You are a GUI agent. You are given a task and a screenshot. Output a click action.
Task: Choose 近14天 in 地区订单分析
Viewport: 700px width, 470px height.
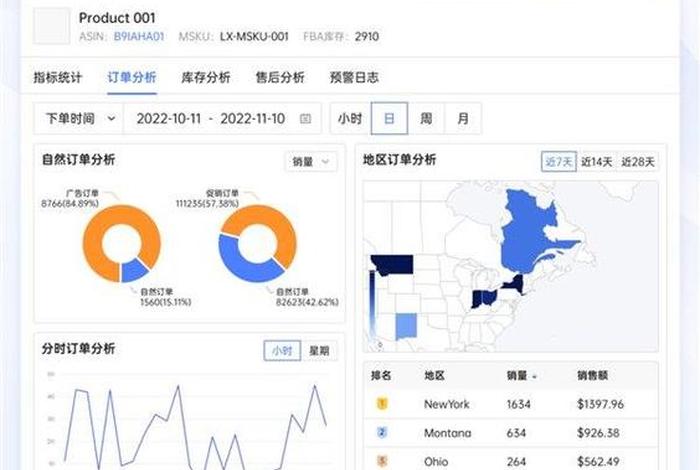[596, 162]
